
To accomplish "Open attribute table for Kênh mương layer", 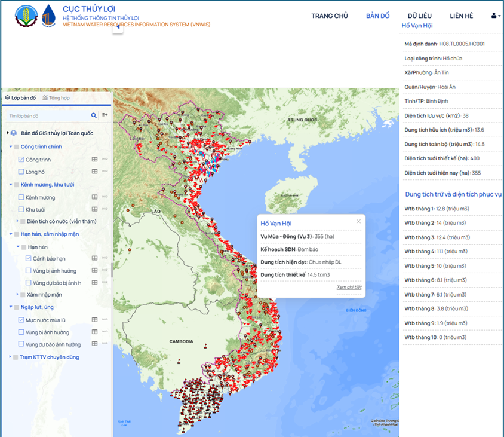I will (x=94, y=197).
